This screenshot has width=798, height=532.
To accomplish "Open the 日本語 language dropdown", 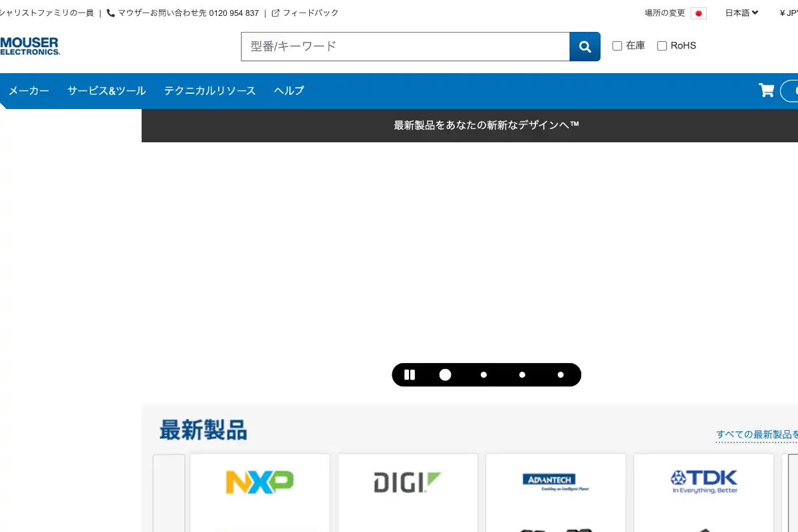I will [740, 12].
